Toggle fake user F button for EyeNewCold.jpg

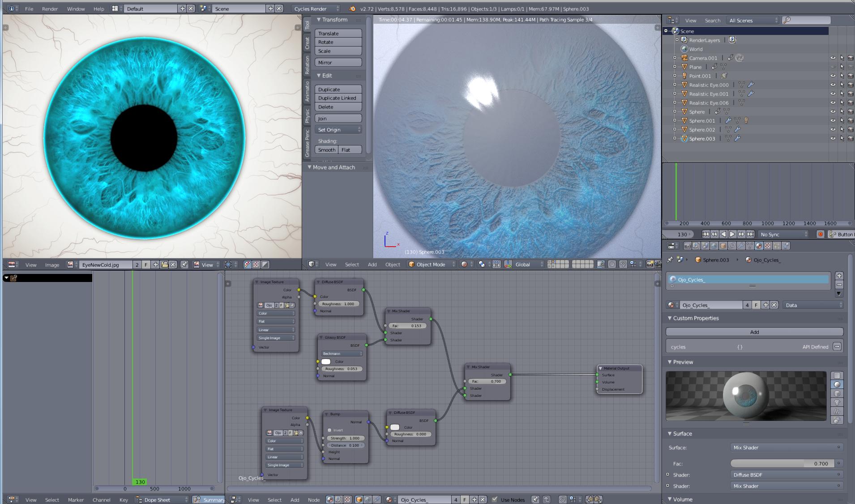146,265
